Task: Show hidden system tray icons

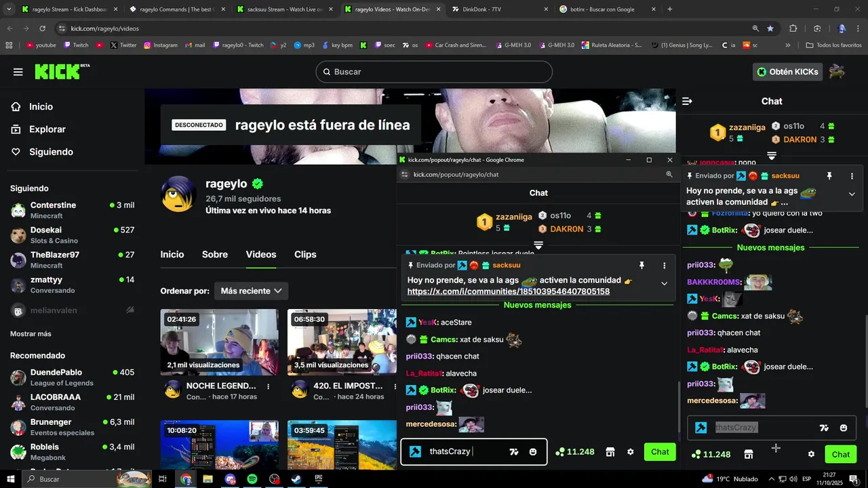Action: pyautogui.click(x=771, y=479)
